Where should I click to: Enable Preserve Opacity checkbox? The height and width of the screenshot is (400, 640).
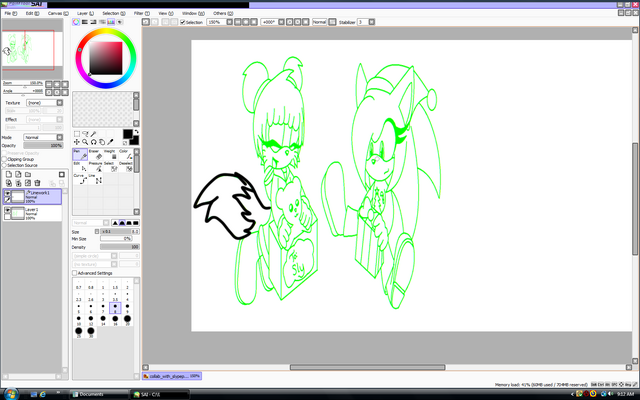pos(4,153)
